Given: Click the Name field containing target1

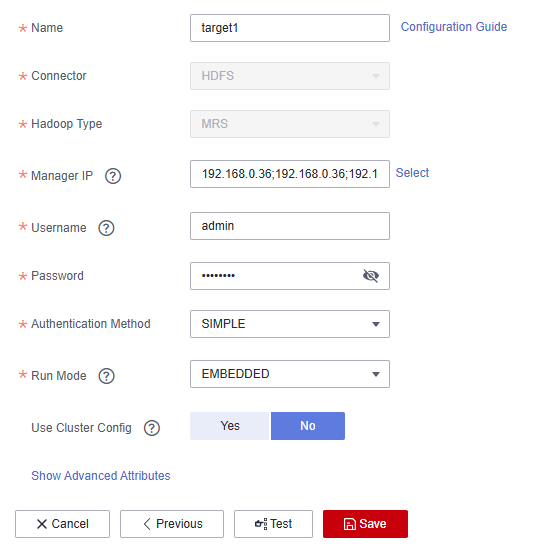Looking at the screenshot, I should [290, 28].
